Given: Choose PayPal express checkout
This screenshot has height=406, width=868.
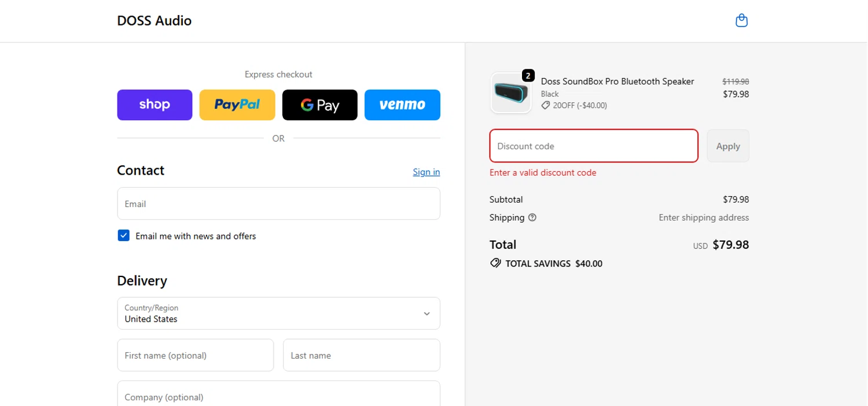Looking at the screenshot, I should point(237,105).
